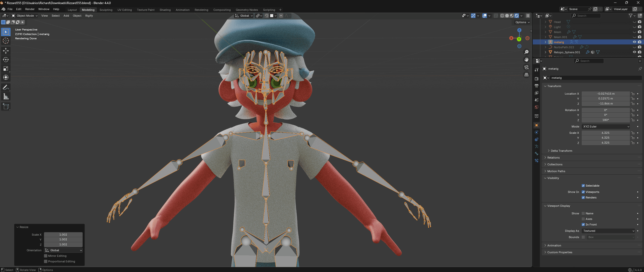Switch to solid viewport shading
The image size is (644, 272).
pyautogui.click(x=507, y=16)
